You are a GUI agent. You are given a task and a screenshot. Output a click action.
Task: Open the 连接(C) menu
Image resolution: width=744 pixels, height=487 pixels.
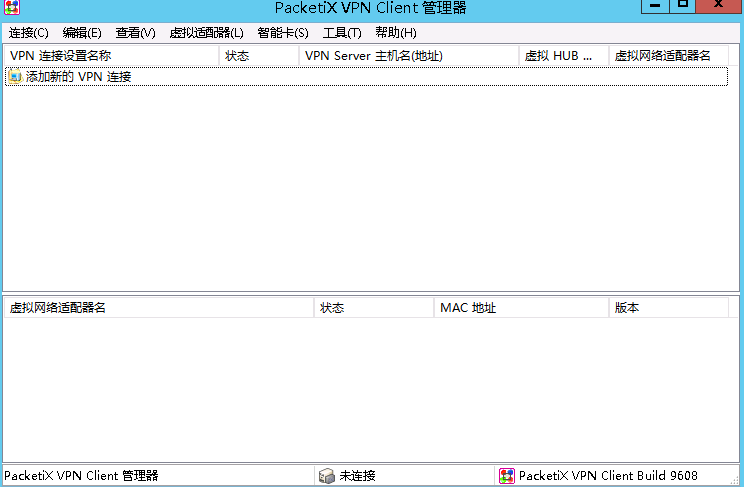point(28,33)
